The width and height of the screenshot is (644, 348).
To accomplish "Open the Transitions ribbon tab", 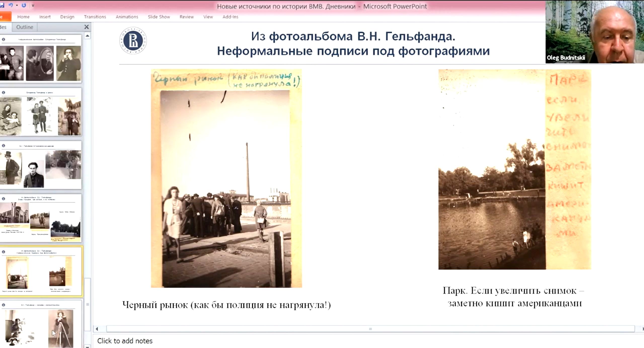I will click(95, 17).
